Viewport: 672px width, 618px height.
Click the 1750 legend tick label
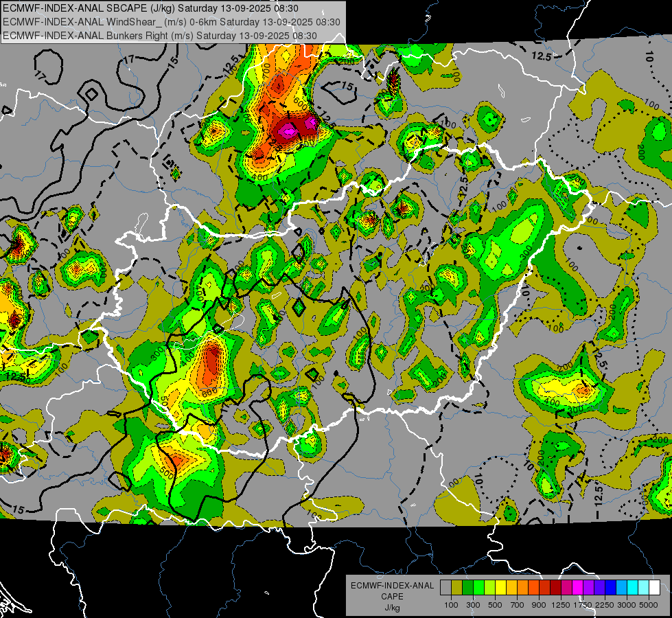tap(583, 605)
